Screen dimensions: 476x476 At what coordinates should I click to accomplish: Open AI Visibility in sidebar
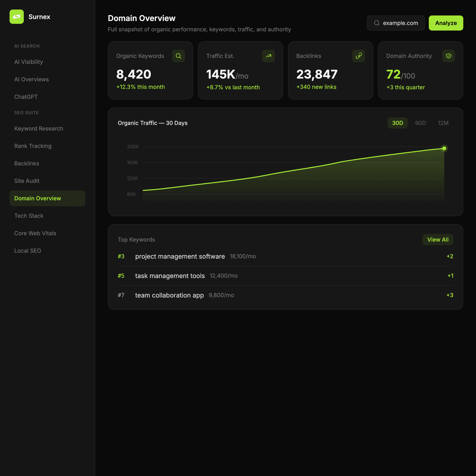(x=29, y=62)
